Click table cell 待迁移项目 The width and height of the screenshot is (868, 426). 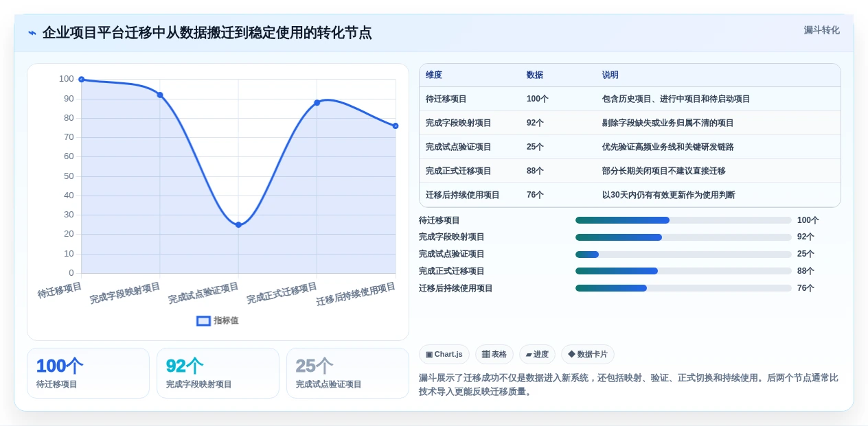click(446, 99)
